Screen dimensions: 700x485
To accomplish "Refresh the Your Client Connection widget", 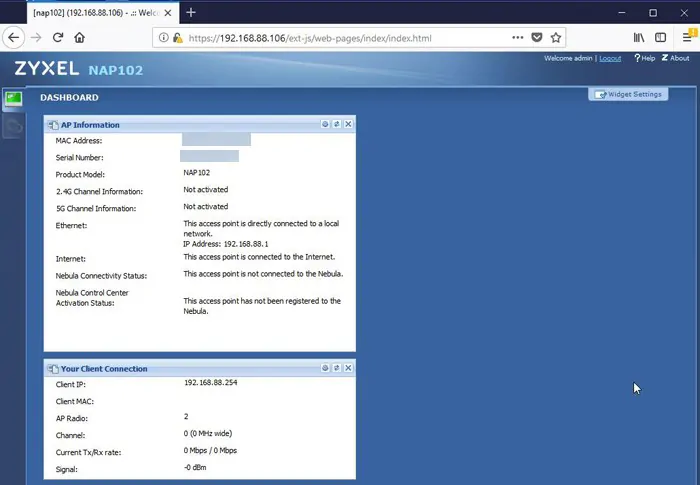I will tap(337, 369).
